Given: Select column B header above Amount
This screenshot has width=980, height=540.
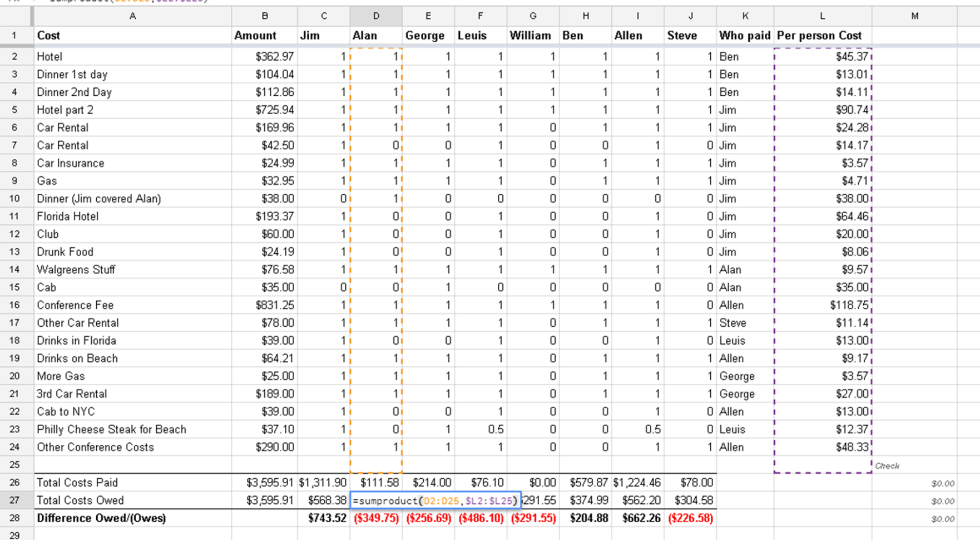Looking at the screenshot, I should (265, 16).
